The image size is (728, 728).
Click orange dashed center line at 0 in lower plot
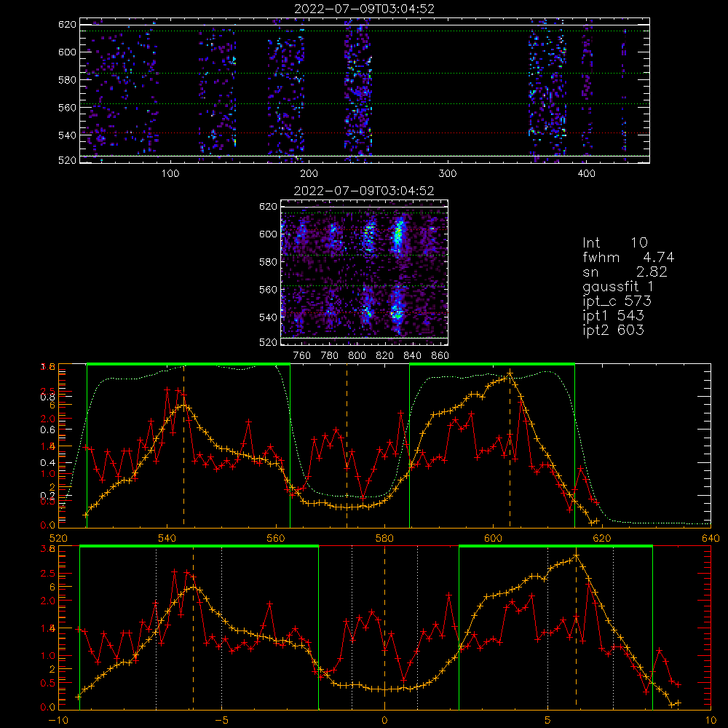(385, 628)
